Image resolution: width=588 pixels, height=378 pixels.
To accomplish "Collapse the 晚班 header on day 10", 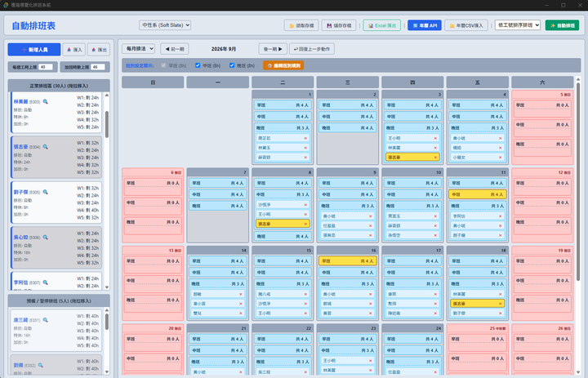I will tap(412, 206).
